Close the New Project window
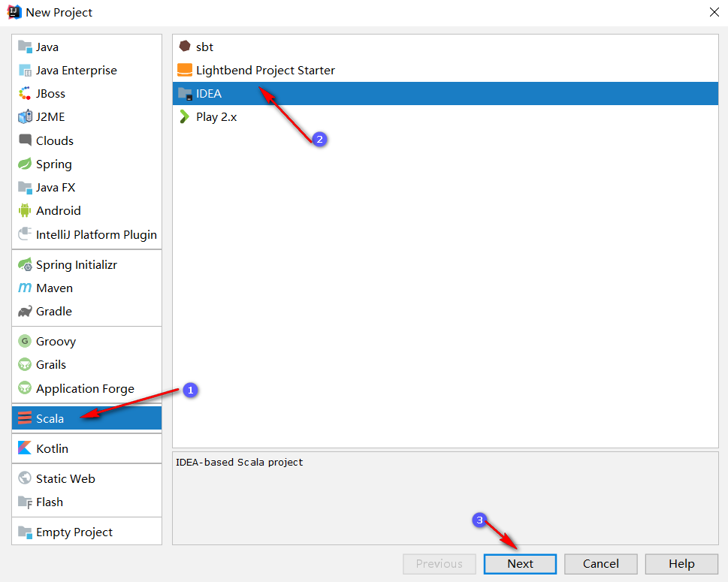728x582 pixels. pyautogui.click(x=714, y=12)
